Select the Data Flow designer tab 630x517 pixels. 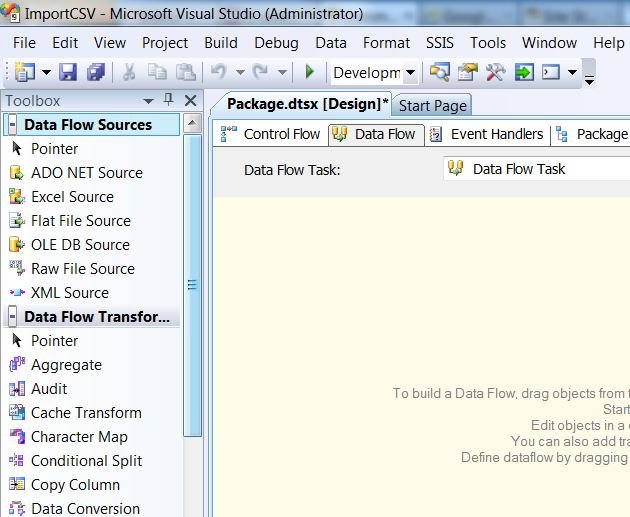pyautogui.click(x=376, y=134)
